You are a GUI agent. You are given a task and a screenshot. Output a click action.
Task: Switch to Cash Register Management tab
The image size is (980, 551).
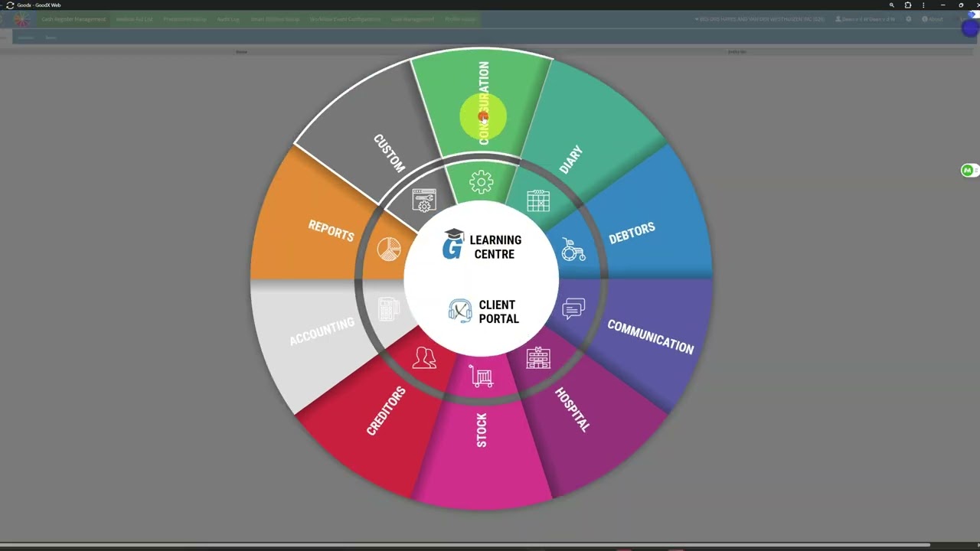[73, 19]
